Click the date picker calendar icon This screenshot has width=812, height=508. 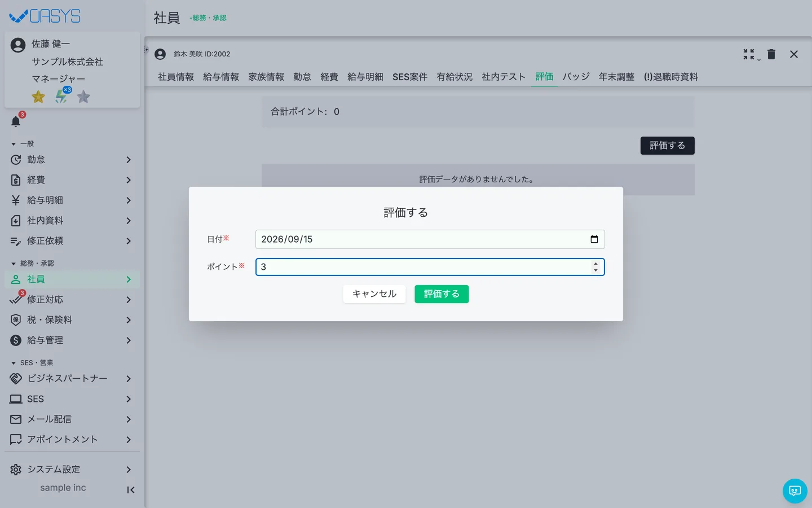click(594, 239)
